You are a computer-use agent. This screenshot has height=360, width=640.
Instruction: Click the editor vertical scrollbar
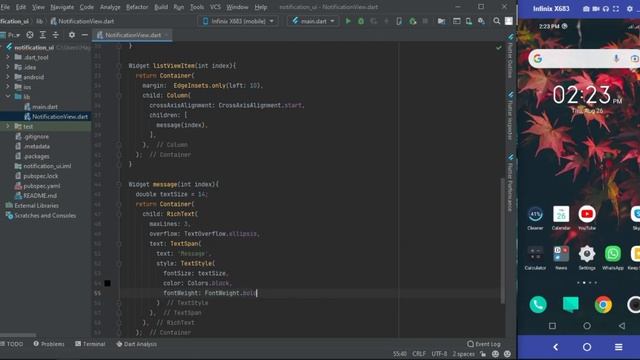point(503,241)
